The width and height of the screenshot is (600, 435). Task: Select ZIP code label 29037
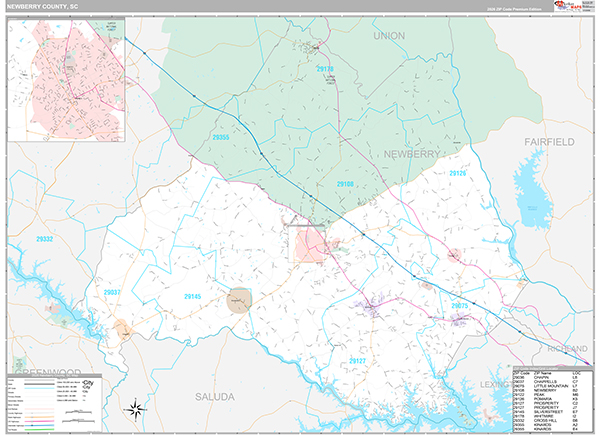[112, 292]
